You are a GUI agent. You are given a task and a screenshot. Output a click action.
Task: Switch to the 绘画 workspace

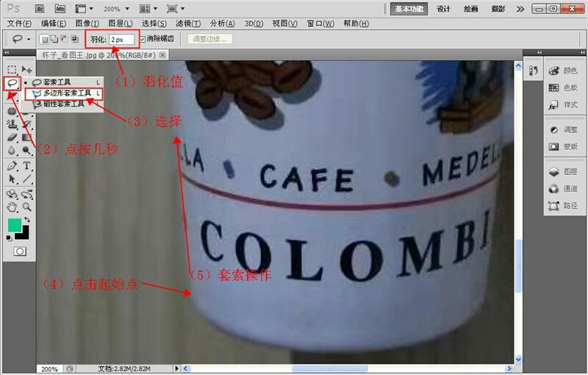pos(471,9)
